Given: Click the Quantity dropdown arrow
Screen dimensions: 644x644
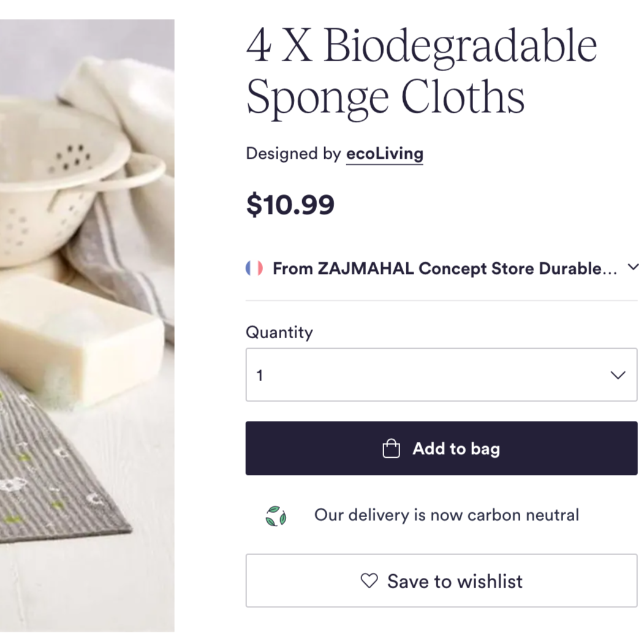Looking at the screenshot, I should [617, 374].
